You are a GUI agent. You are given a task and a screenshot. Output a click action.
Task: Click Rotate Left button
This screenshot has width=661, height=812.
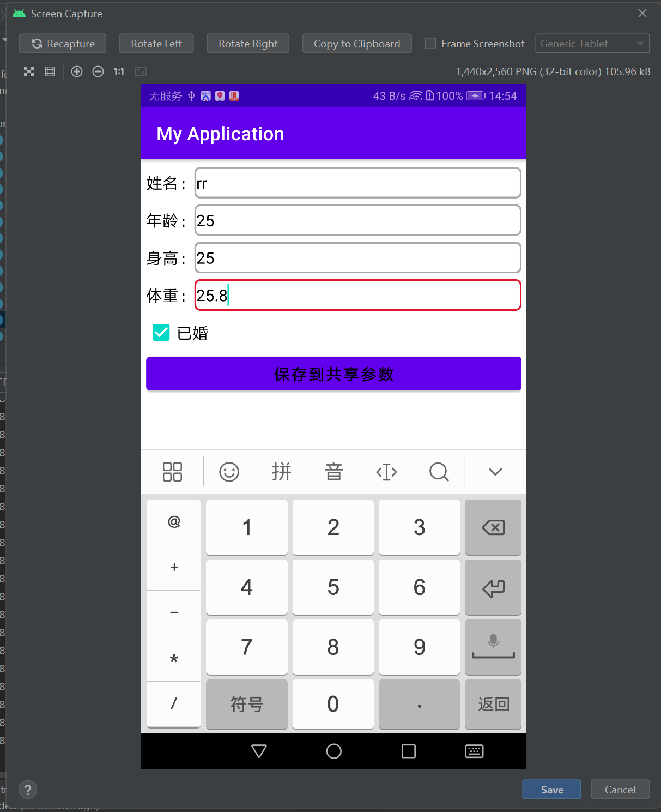click(x=156, y=44)
